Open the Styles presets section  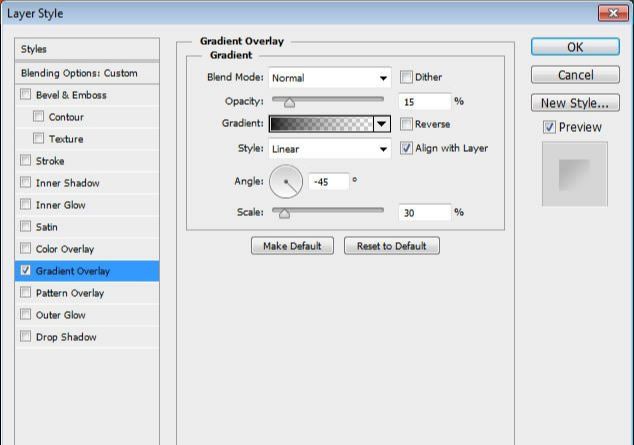click(x=87, y=49)
